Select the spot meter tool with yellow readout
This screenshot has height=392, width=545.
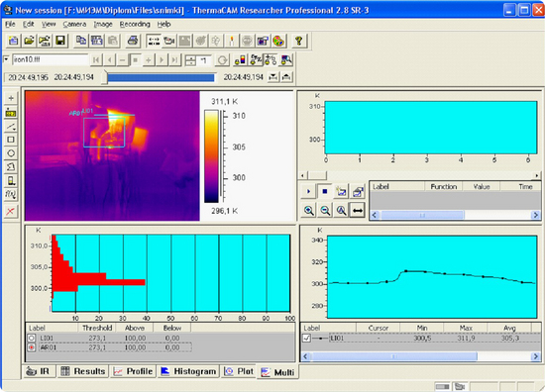(x=11, y=113)
